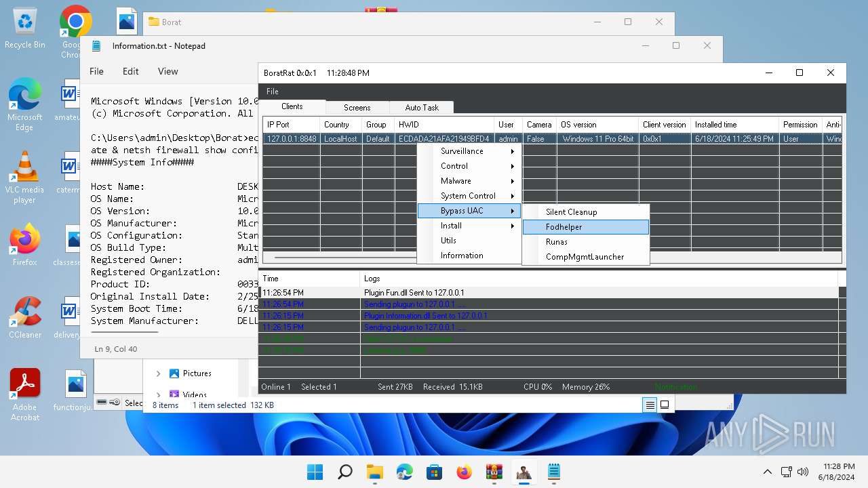Expand the Control submenu
The height and width of the screenshot is (488, 868).
469,166
